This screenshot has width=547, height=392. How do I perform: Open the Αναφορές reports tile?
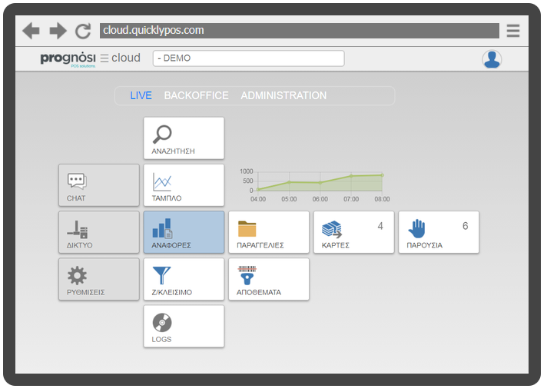pos(184,232)
